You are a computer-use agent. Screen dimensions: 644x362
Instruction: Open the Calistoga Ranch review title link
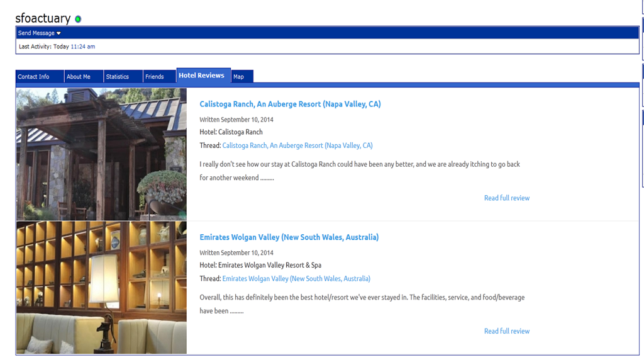(x=290, y=104)
